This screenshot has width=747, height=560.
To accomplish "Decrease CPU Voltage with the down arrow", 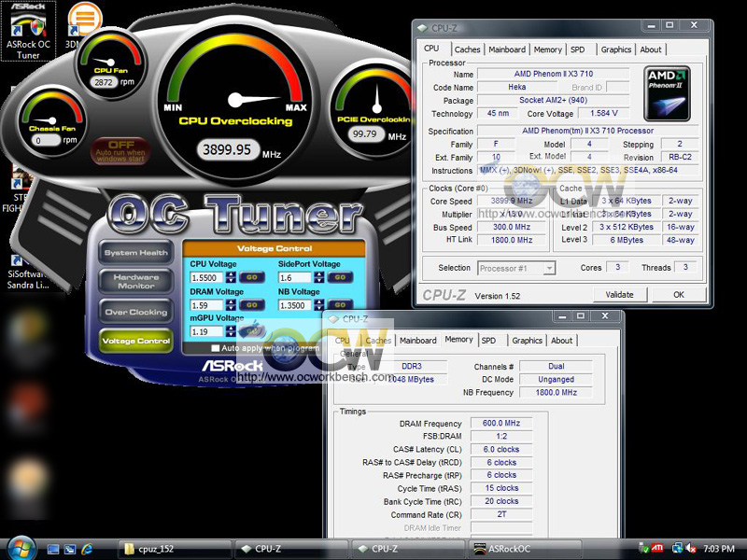I will 231,281.
